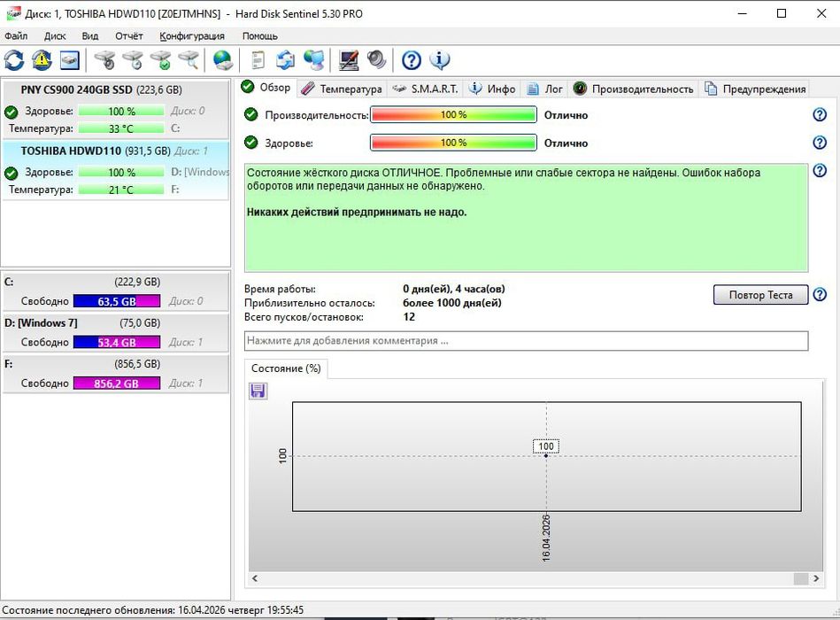Switch to the Температура tab
Screen dimensions: 840x620
click(342, 89)
